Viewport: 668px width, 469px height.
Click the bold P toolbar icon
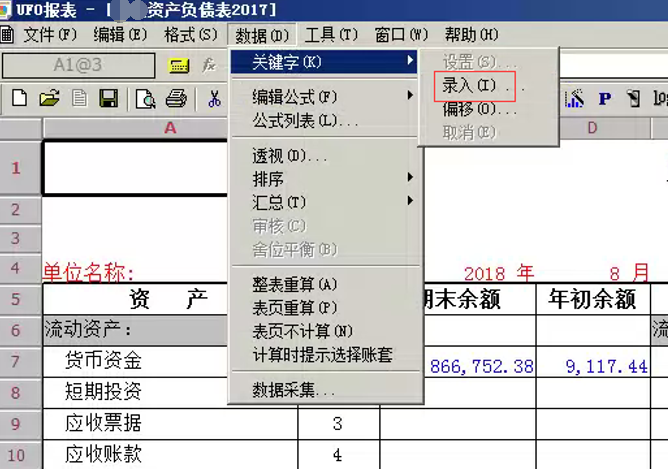coord(604,98)
